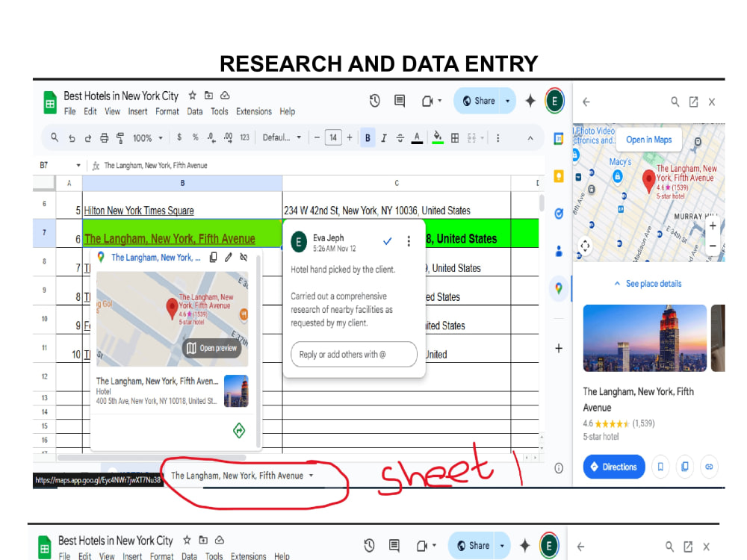Open the name box B7 dropdown arrow
This screenshot has height=560, width=747.
tap(78, 165)
